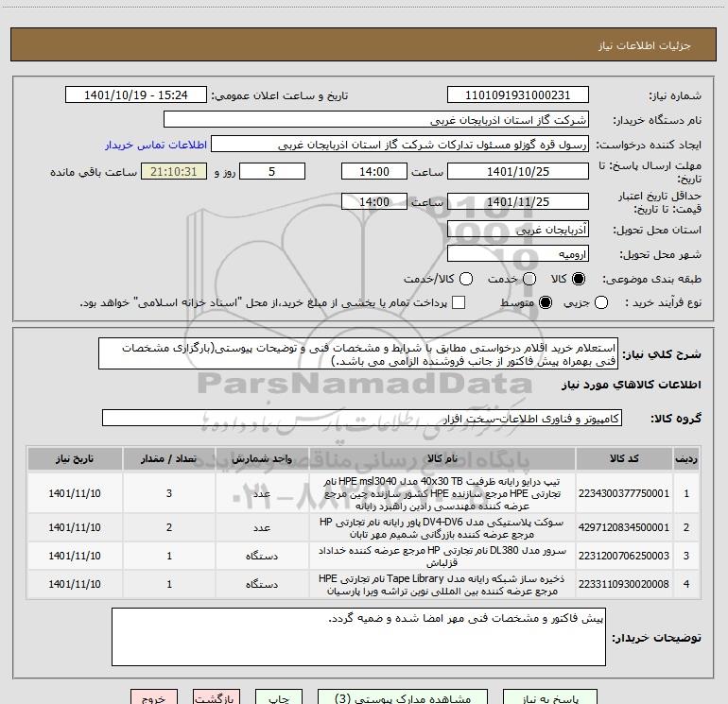This screenshot has width=728, height=704.
Task: Click request creator name field
Action: pyautogui.click(x=400, y=144)
